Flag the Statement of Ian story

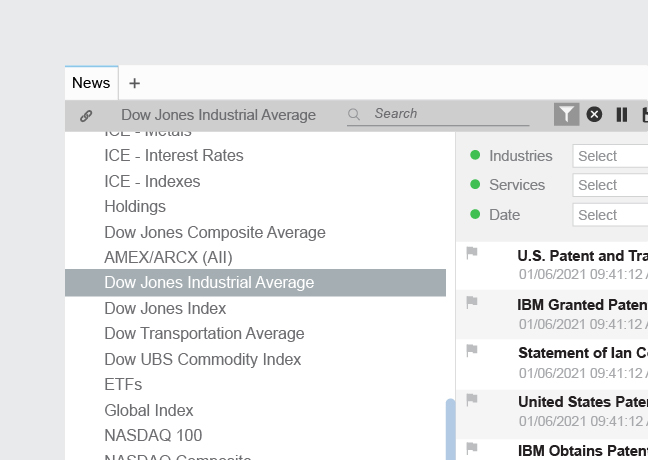[472, 350]
